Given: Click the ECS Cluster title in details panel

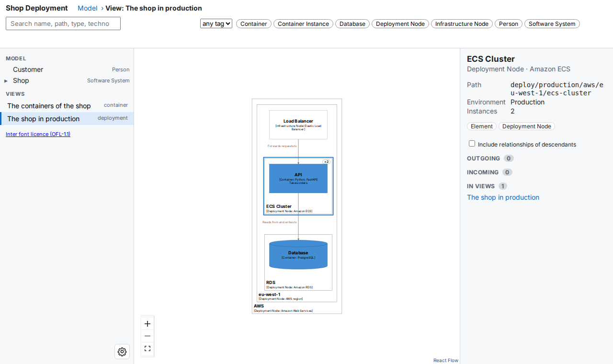Looking at the screenshot, I should pyautogui.click(x=491, y=59).
